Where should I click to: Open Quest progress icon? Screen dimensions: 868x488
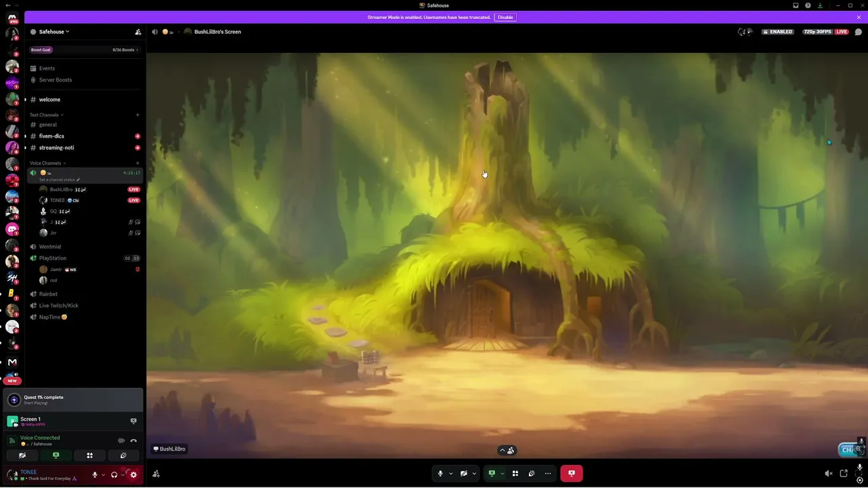[14, 400]
